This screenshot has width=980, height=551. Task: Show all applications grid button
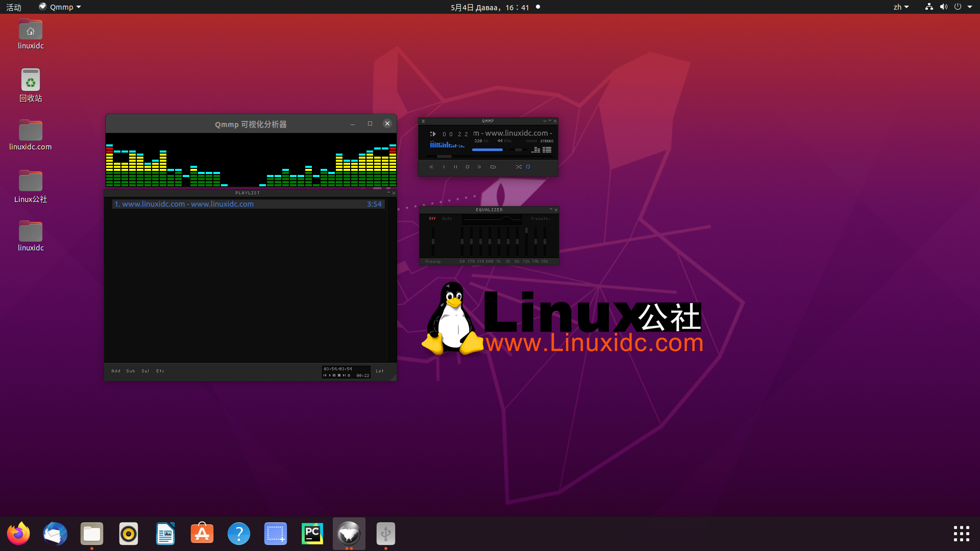[x=962, y=534]
